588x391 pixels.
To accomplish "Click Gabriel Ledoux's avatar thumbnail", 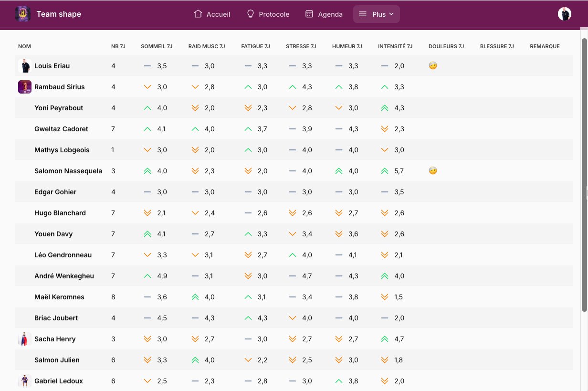I will click(x=25, y=381).
